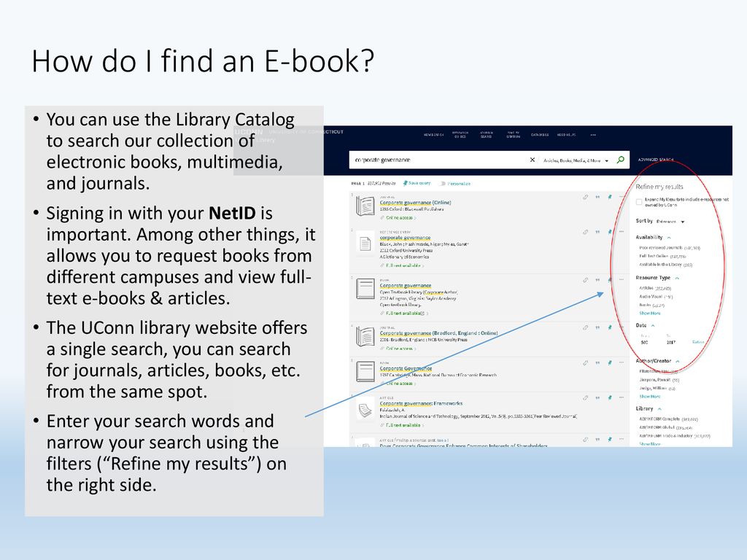Open more actions for Corporate governance: Frameworks
This screenshot has height=560, width=747.
[622, 397]
